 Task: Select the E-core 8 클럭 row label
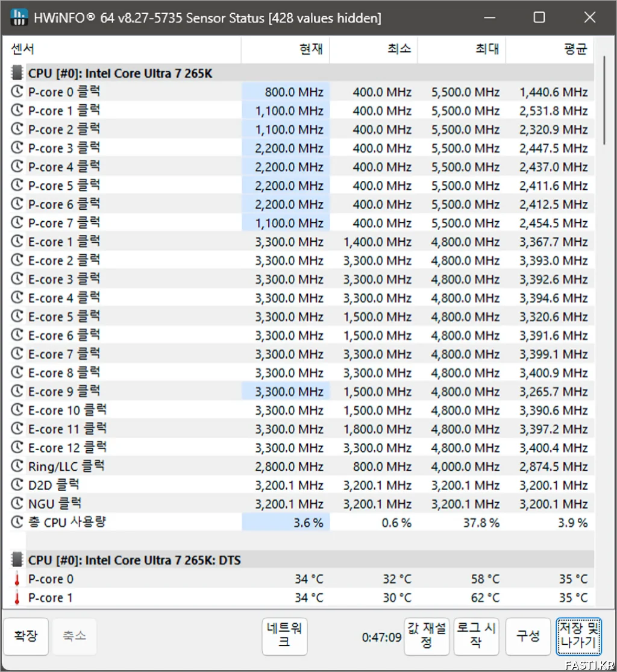click(x=64, y=372)
